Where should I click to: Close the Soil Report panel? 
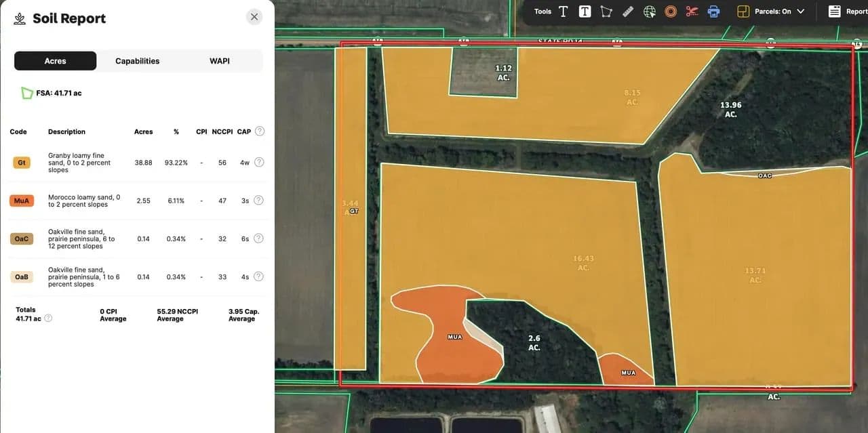[x=254, y=17]
